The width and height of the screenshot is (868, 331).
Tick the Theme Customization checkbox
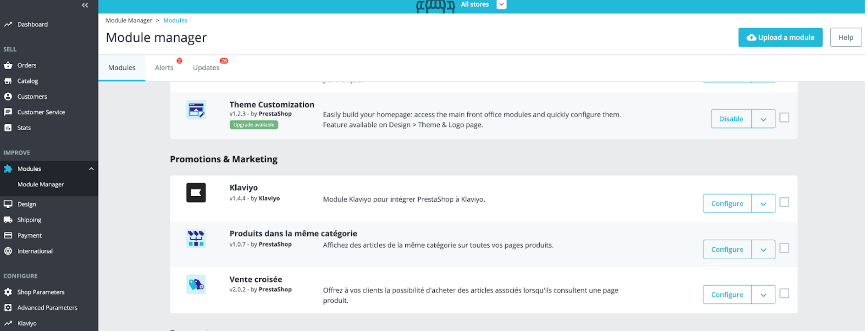click(x=784, y=118)
